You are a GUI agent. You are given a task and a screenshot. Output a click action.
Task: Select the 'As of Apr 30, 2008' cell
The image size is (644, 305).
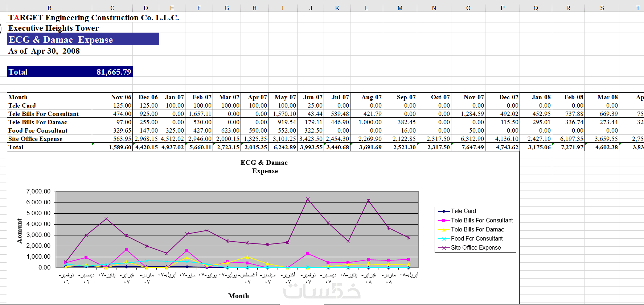coord(44,51)
